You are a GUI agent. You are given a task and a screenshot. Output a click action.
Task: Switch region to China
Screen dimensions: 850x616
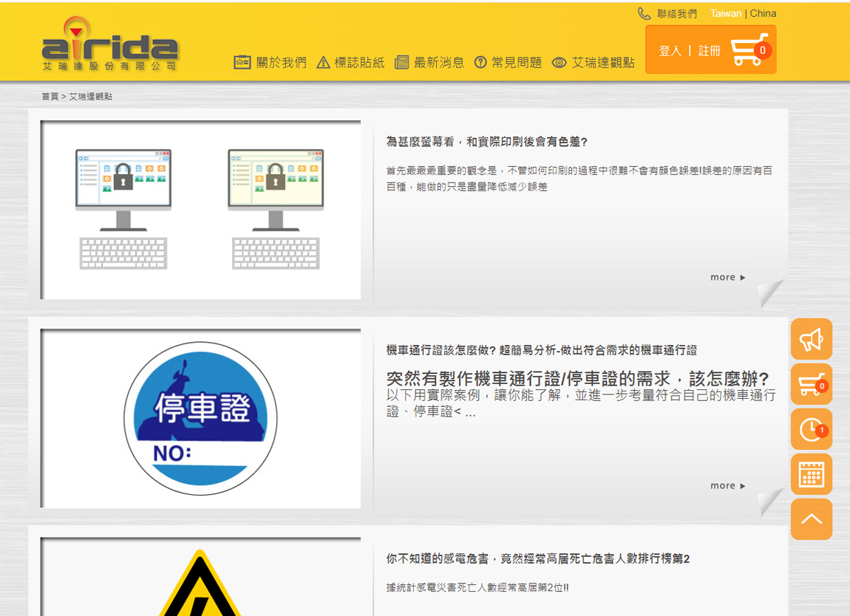pos(763,13)
